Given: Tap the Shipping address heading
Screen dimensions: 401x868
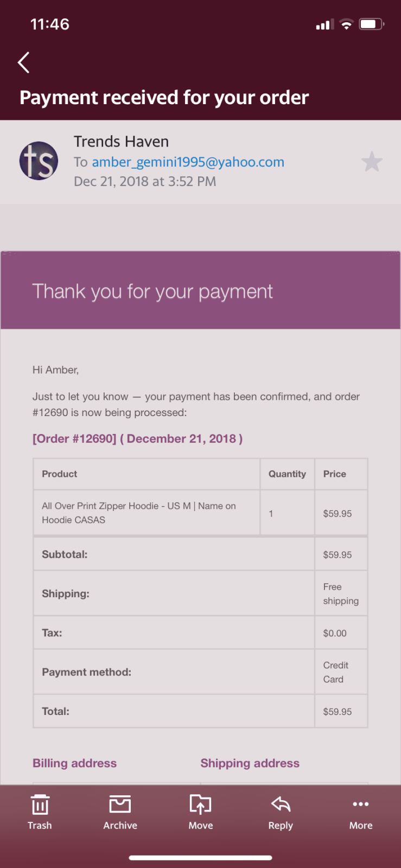Looking at the screenshot, I should coord(250,763).
